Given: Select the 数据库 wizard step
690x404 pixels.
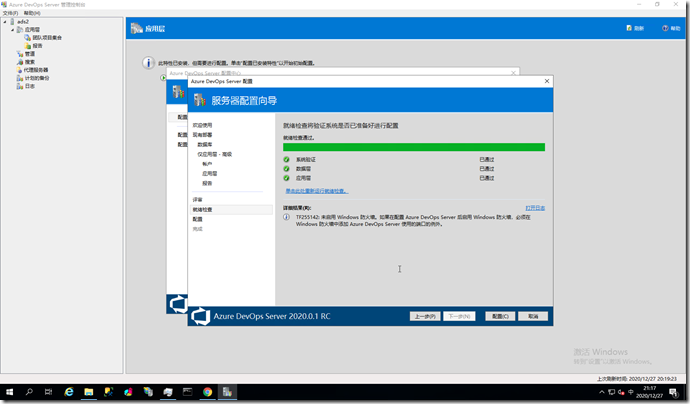Looking at the screenshot, I should coord(205,144).
